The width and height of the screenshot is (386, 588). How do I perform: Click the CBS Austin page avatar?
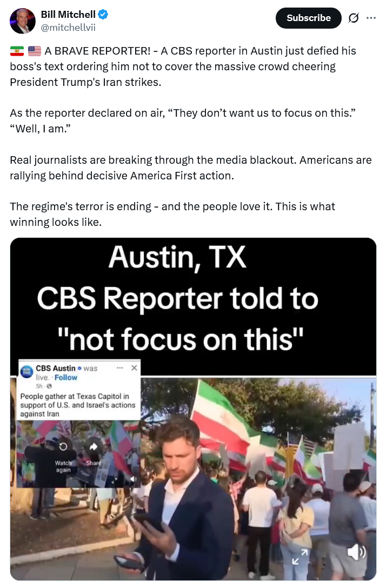coord(26,372)
